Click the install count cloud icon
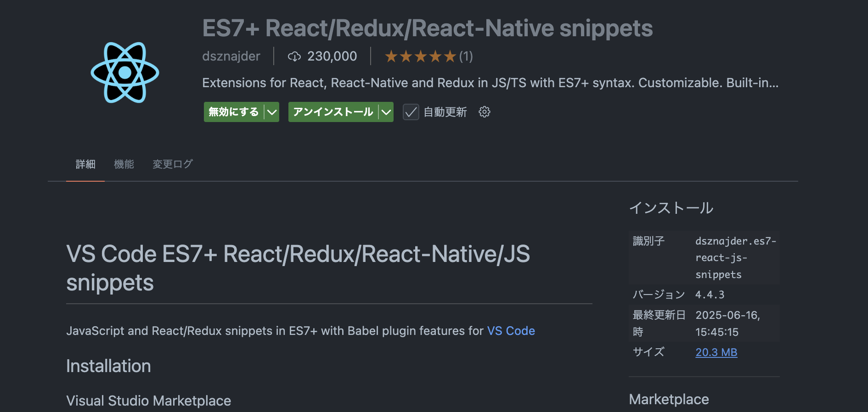This screenshot has width=868, height=412. click(294, 56)
